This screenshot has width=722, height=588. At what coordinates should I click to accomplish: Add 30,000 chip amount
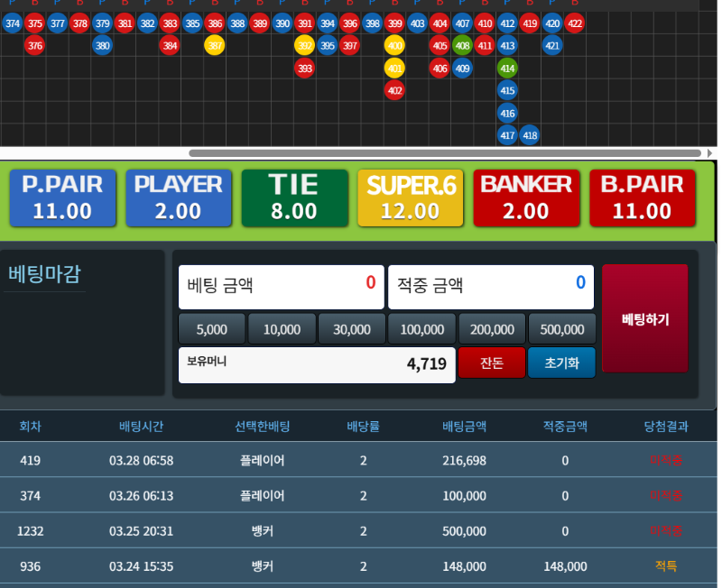(351, 329)
